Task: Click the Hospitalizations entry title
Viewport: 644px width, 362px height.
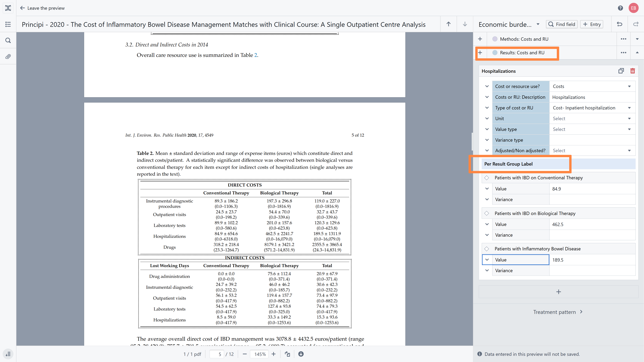Action: pos(498,71)
